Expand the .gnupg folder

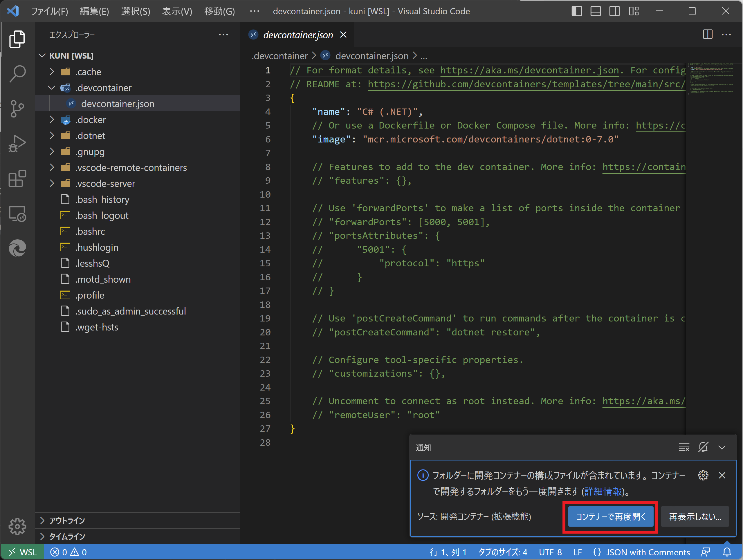point(52,151)
